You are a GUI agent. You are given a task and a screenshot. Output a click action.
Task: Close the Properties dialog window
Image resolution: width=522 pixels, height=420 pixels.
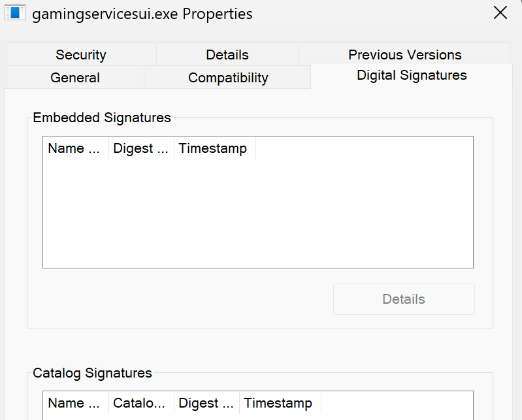click(x=500, y=13)
